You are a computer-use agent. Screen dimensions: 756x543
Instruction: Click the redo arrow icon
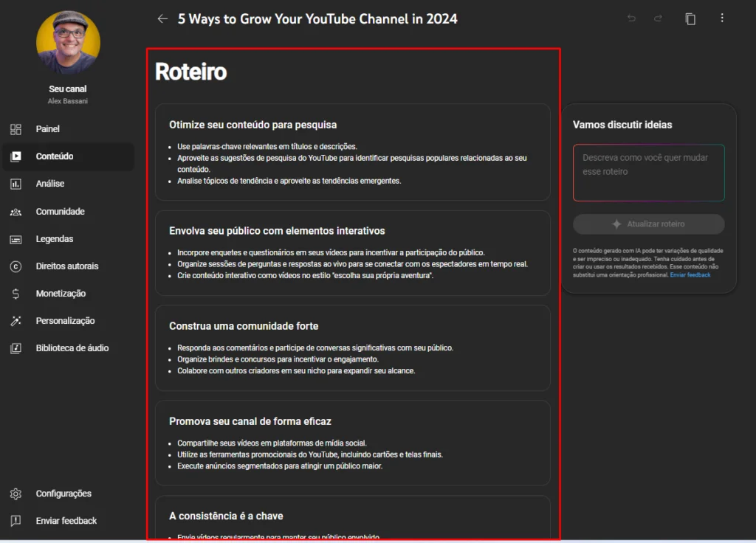click(x=658, y=19)
